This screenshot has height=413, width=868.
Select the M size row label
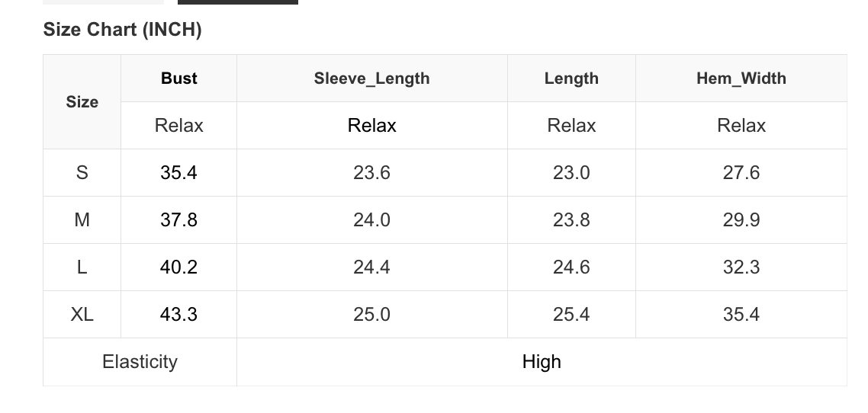click(82, 220)
